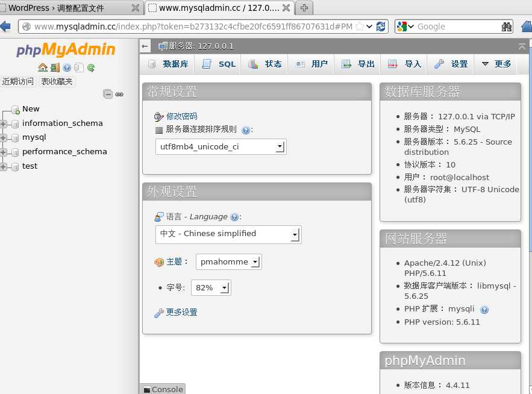Screen dimensions: 532x394
Task: Click the 近期访问 recent button
Action: (x=18, y=81)
